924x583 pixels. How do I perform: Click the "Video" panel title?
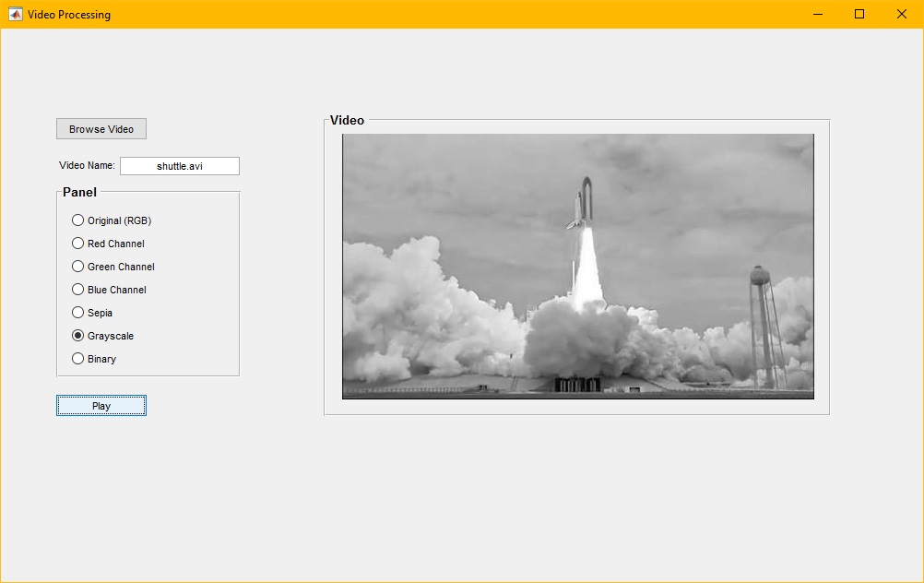pyautogui.click(x=347, y=120)
